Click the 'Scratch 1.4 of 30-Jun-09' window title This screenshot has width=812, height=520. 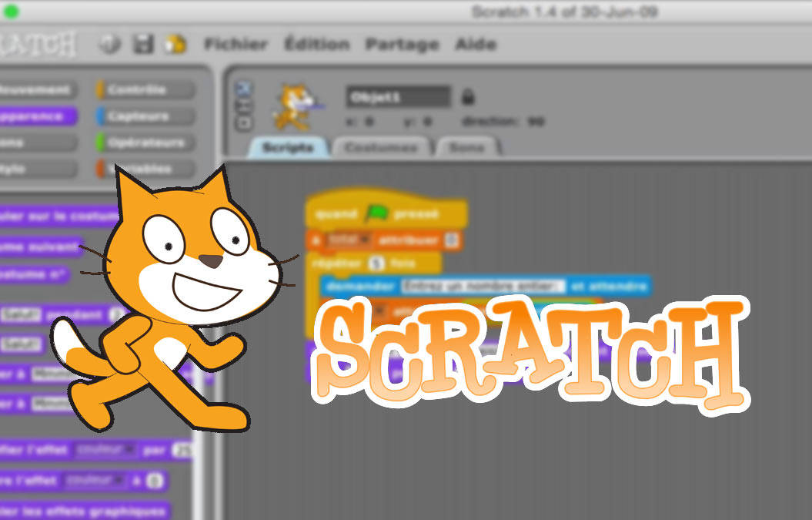pyautogui.click(x=564, y=12)
